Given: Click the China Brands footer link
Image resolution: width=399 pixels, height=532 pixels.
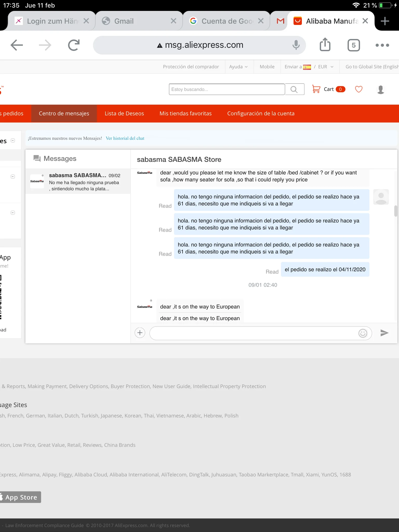Looking at the screenshot, I should point(120,445).
